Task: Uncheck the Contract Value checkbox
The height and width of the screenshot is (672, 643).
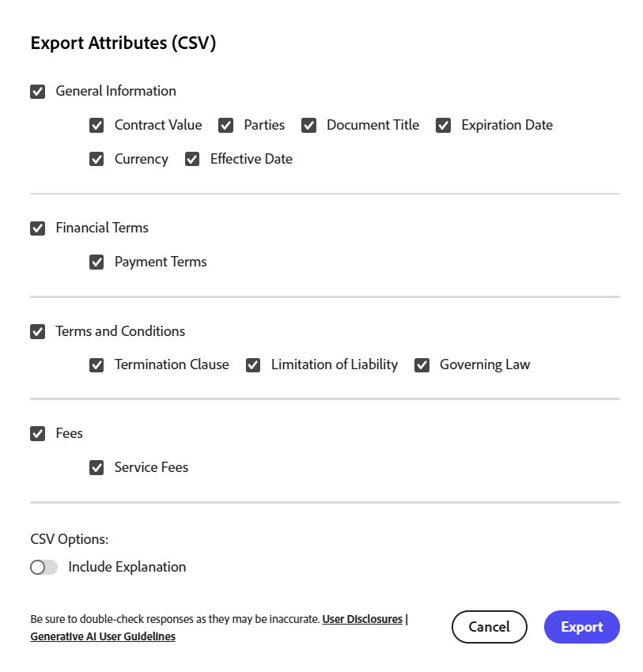Action: coord(96,126)
